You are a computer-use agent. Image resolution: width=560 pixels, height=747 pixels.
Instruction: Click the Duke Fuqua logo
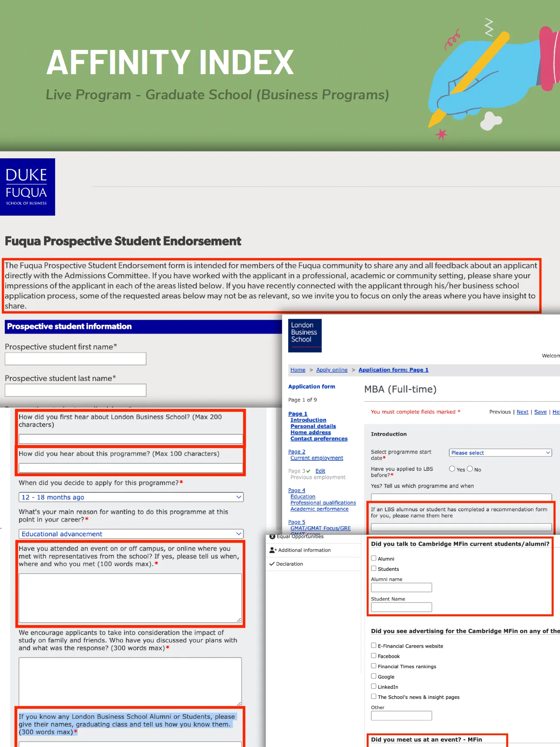(x=28, y=187)
